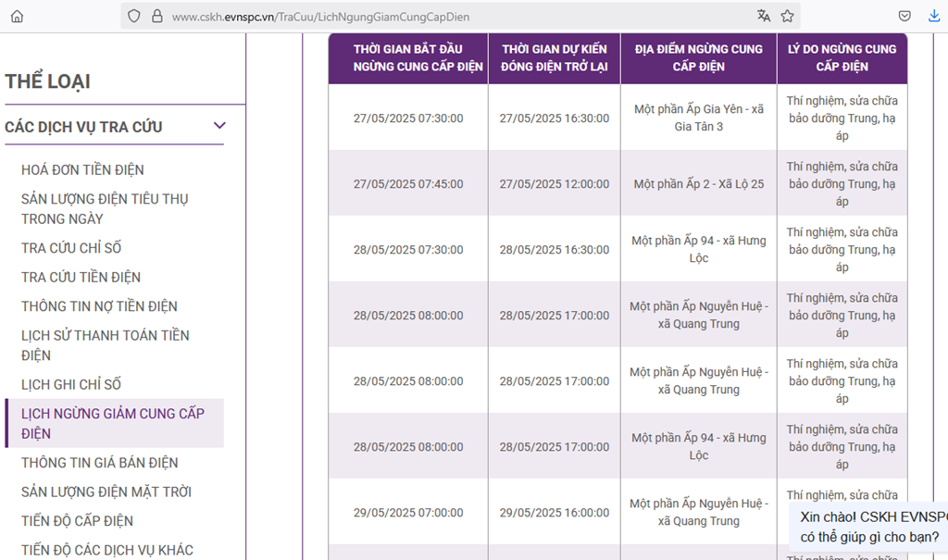Click the site security padlock icon

click(156, 16)
